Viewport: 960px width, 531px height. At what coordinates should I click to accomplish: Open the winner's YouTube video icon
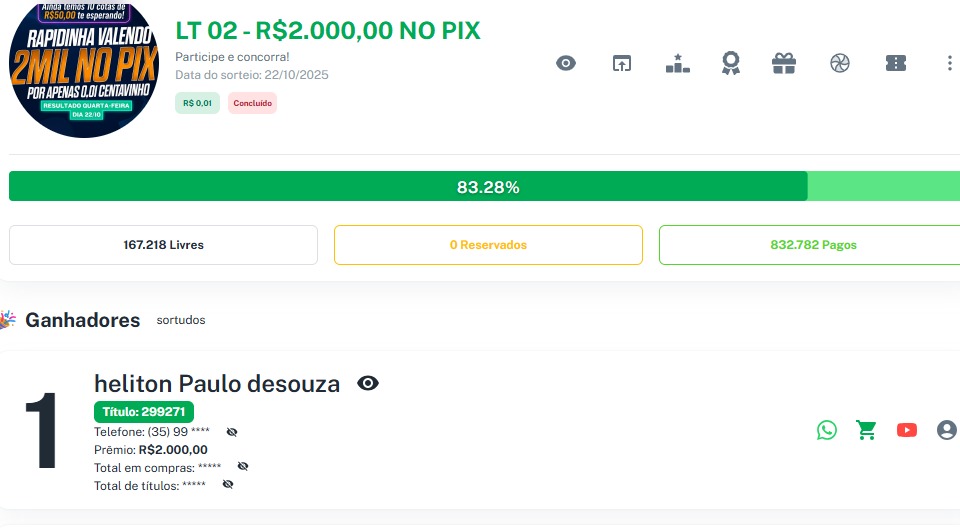[x=907, y=430]
